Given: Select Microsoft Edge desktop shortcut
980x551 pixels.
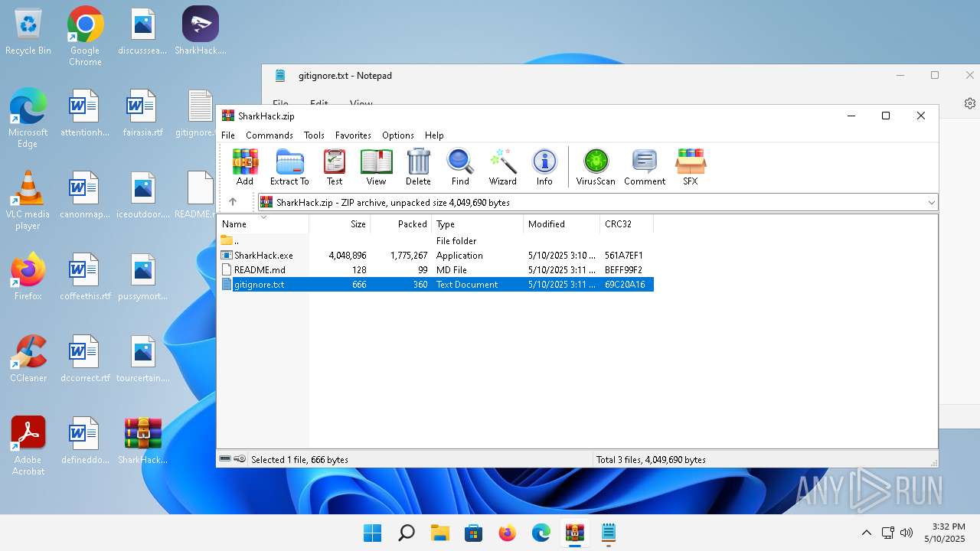Looking at the screenshot, I should tap(28, 118).
